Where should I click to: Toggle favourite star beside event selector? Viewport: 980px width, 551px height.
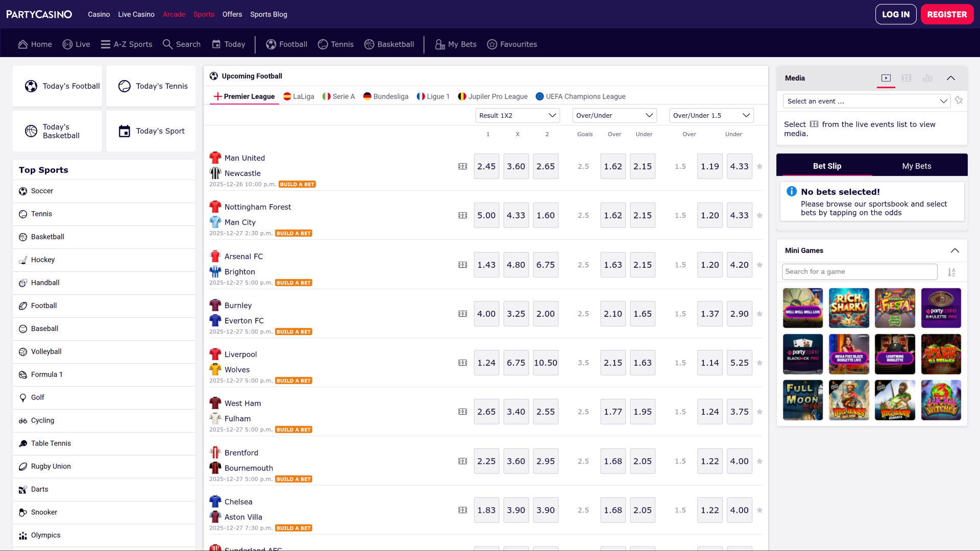click(959, 101)
